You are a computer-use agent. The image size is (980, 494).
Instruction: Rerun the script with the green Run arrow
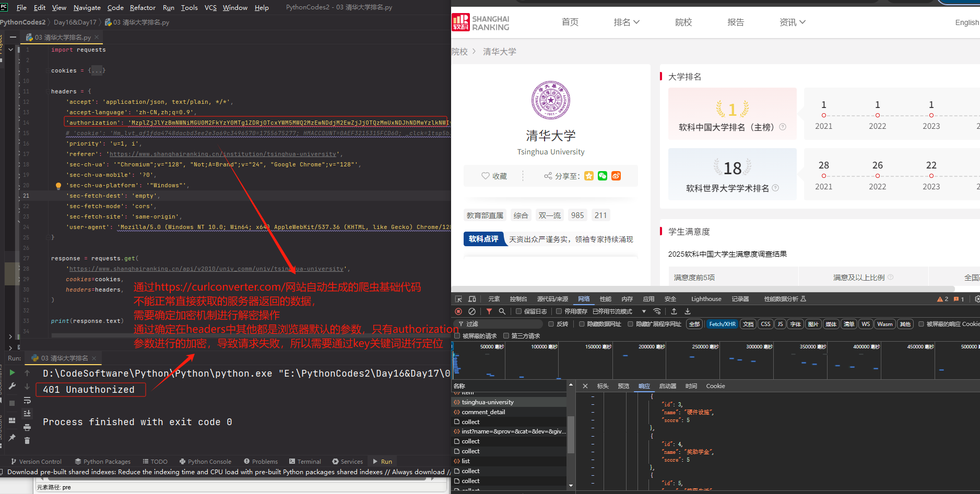[x=12, y=372]
